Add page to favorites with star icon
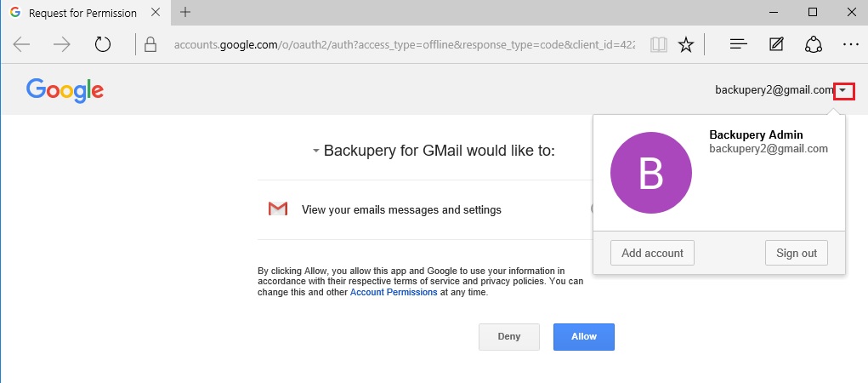This screenshot has height=383, width=868. [x=686, y=45]
